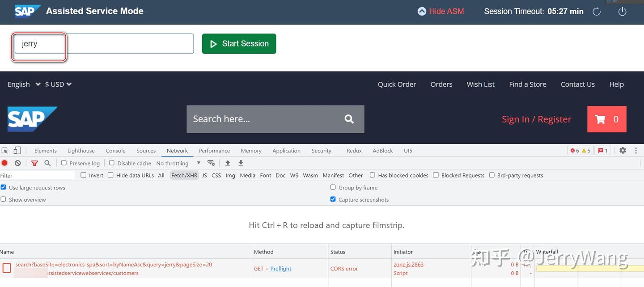Viewport: 644px width, 287px height.
Task: Switch to the Lighthouse tab
Action: [x=81, y=151]
